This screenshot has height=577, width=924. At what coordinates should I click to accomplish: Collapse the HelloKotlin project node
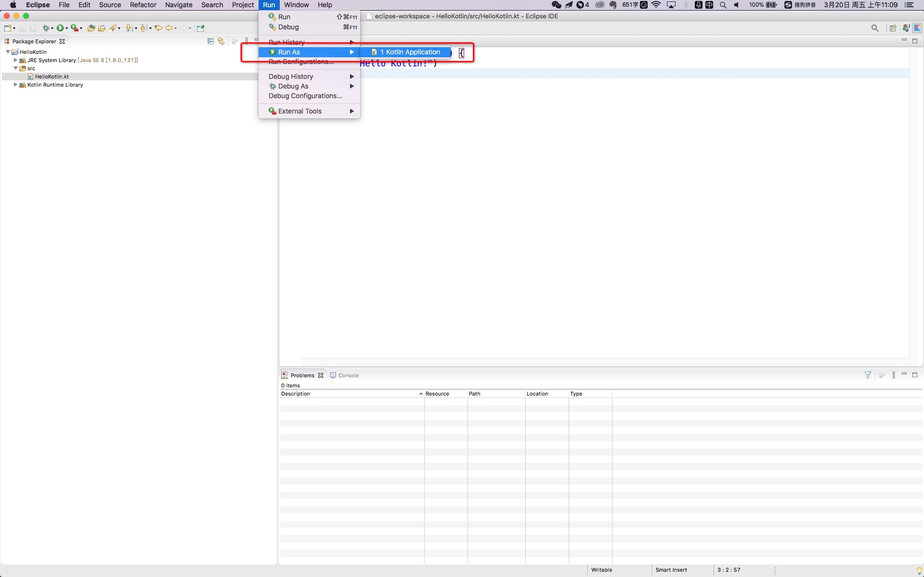pos(8,52)
